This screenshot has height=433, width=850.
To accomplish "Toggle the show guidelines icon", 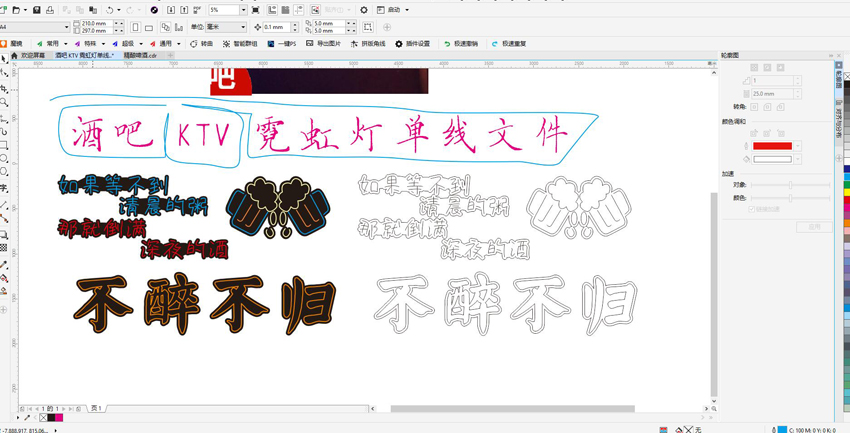I will 299,10.
